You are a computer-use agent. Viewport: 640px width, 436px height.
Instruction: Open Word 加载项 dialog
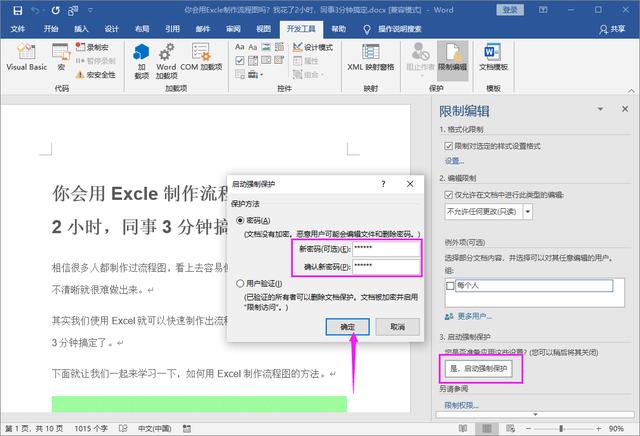point(166,61)
